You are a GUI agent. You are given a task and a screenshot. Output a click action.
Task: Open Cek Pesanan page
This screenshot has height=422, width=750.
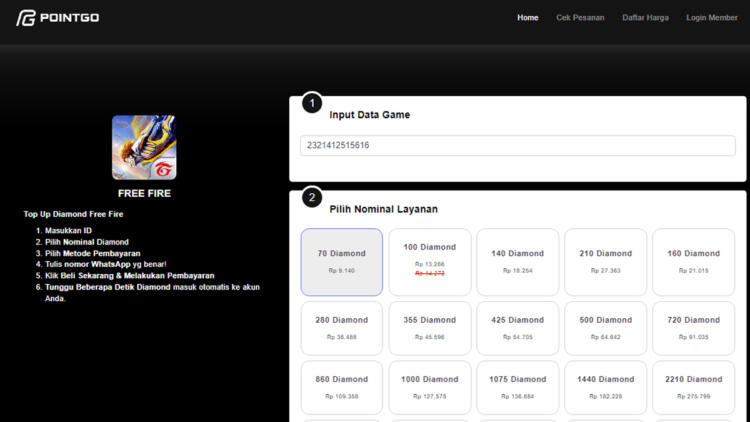click(x=580, y=17)
